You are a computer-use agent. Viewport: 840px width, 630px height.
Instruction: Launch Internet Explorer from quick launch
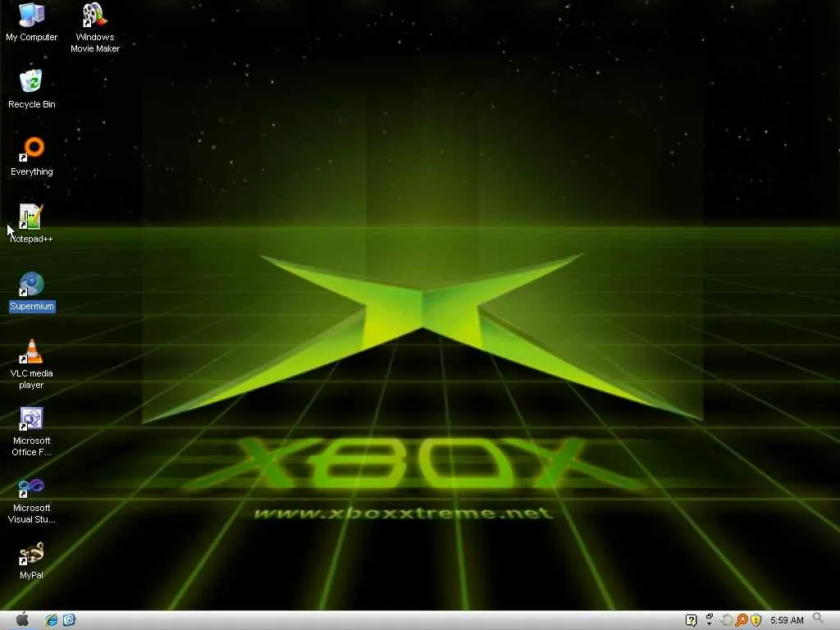(52, 620)
